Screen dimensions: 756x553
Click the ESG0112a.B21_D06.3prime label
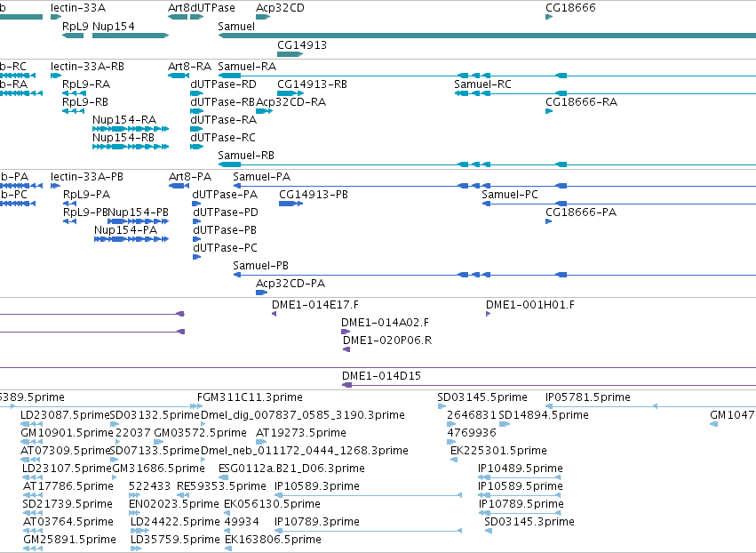click(x=291, y=468)
